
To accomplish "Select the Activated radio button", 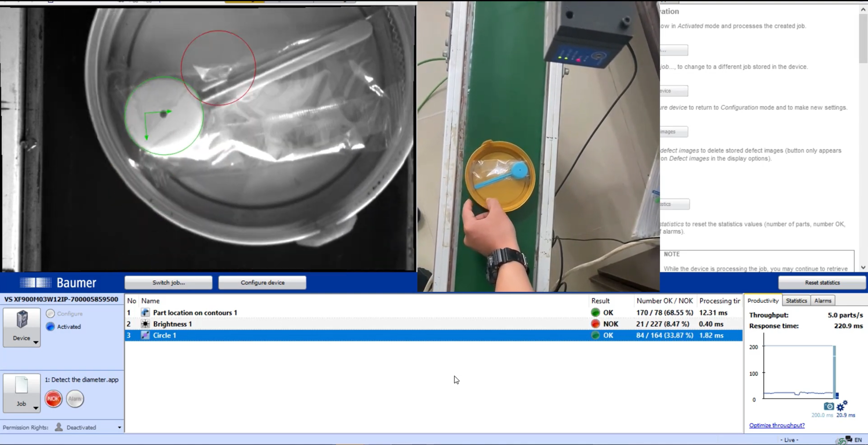I will [50, 326].
